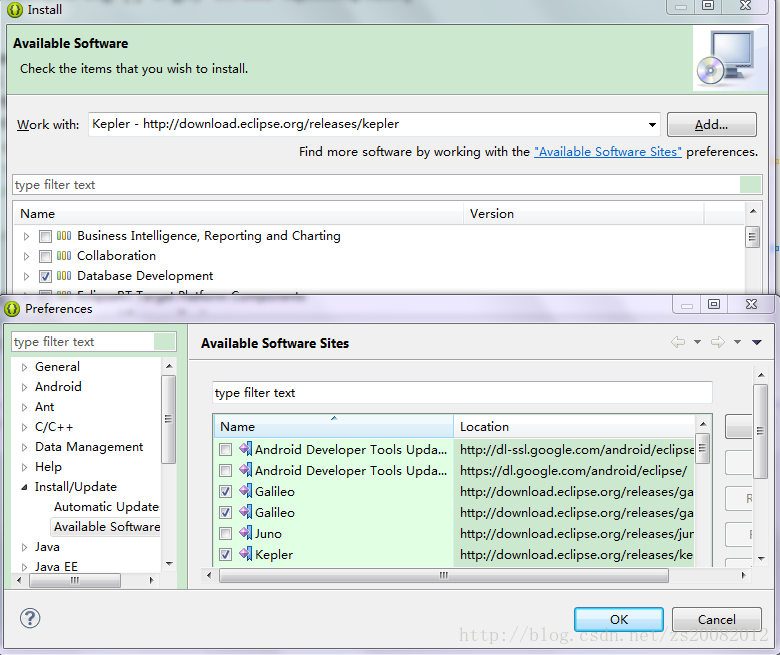This screenshot has height=655, width=780.
Task: Uncheck Database Development checkbox
Action: (45, 276)
